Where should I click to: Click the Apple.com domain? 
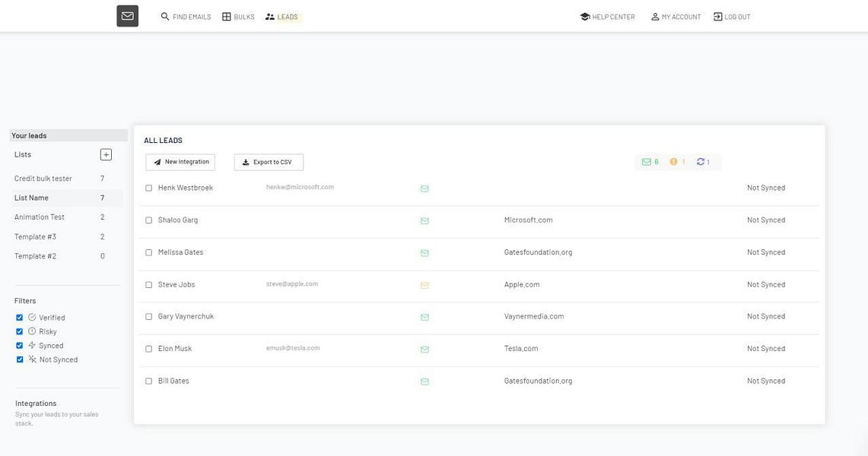tap(521, 285)
